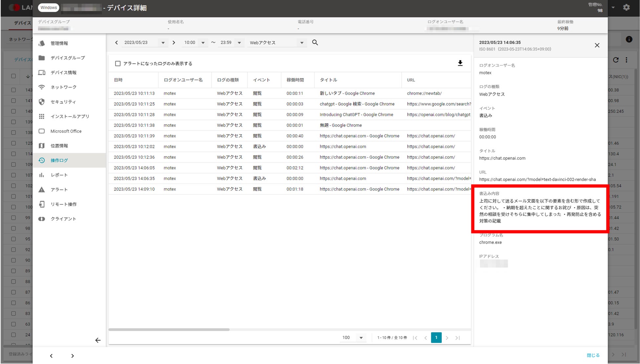Select レポート in the sidebar menu
640x364 pixels.
(59, 175)
